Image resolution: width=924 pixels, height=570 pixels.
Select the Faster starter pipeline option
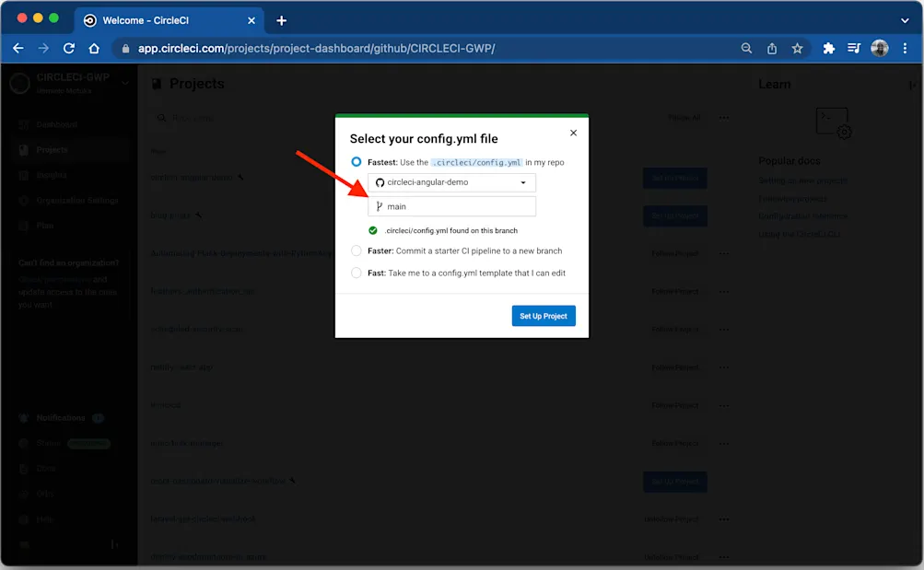click(x=356, y=250)
